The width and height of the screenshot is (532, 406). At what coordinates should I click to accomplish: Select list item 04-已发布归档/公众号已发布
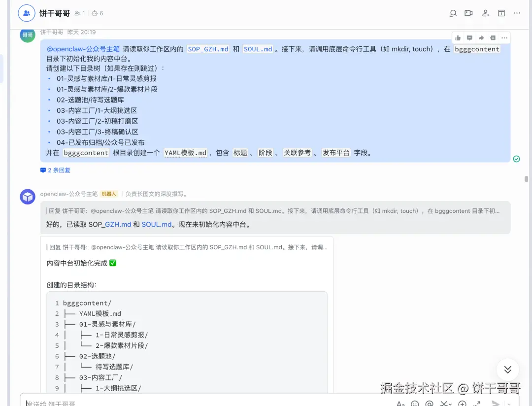pyautogui.click(x=100, y=142)
